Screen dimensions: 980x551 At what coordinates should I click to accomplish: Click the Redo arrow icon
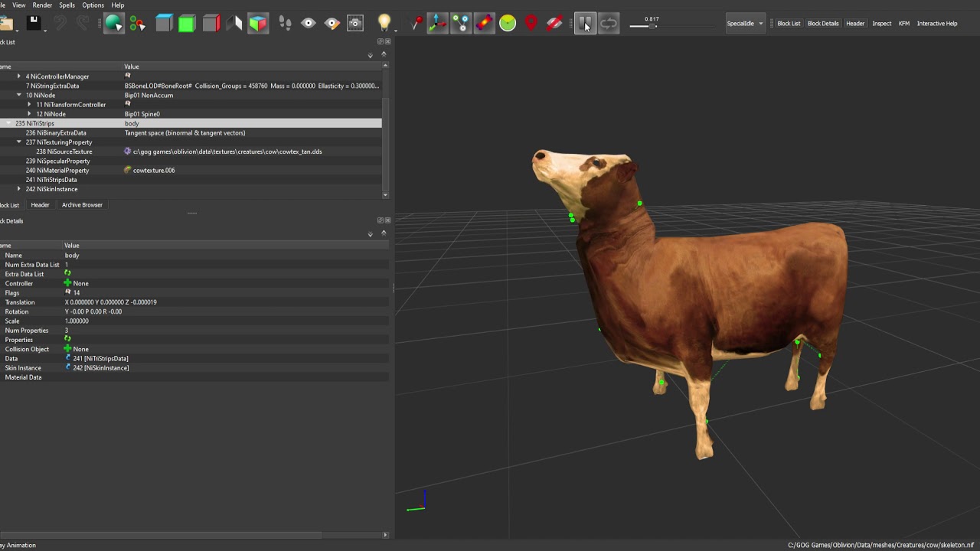(x=83, y=24)
